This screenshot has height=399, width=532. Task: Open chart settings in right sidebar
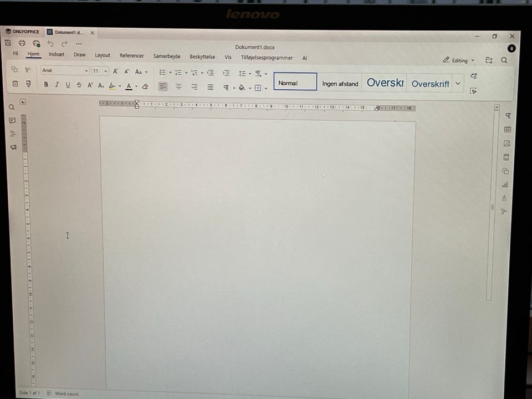click(505, 185)
